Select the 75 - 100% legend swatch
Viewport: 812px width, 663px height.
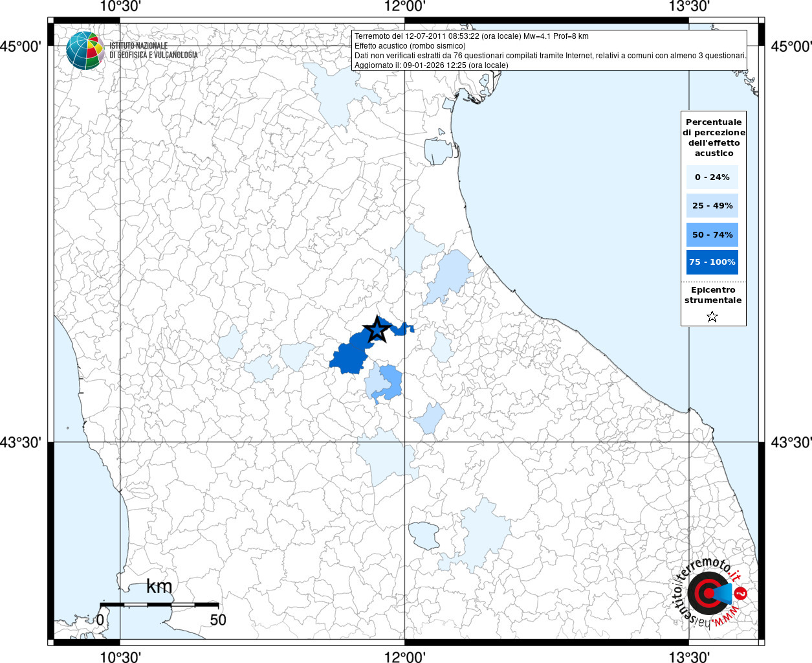[x=712, y=262]
